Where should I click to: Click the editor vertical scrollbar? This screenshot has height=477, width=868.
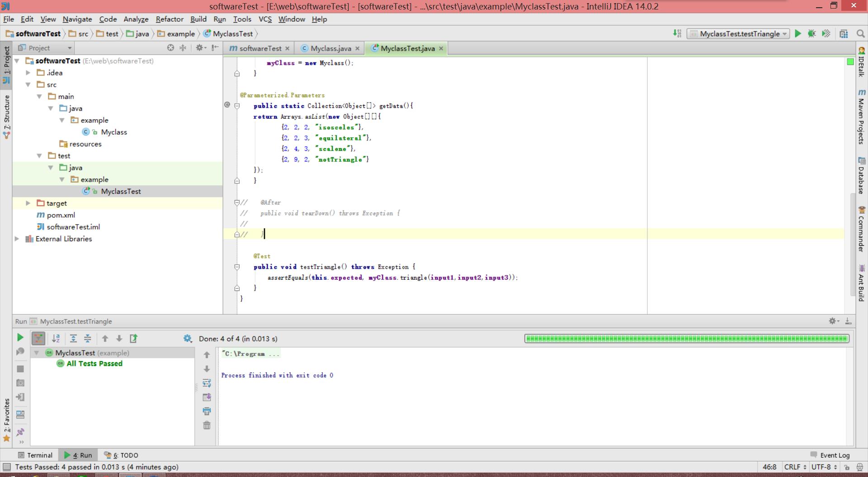pyautogui.click(x=853, y=244)
